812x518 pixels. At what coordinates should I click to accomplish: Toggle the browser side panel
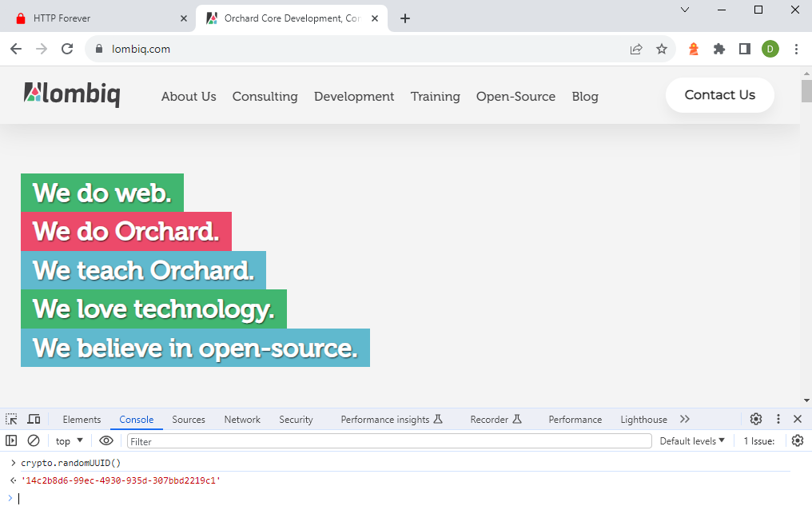pyautogui.click(x=745, y=49)
